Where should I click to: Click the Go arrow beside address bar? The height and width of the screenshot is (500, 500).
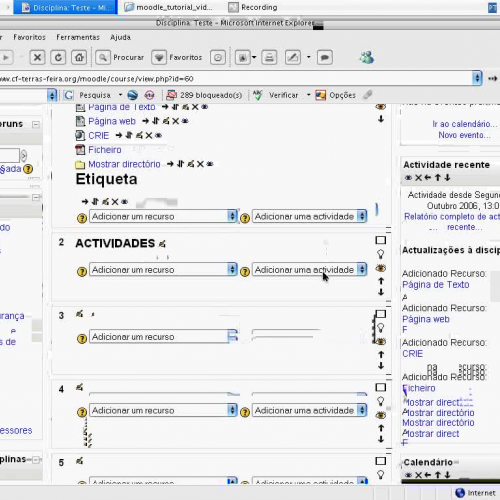click(493, 79)
